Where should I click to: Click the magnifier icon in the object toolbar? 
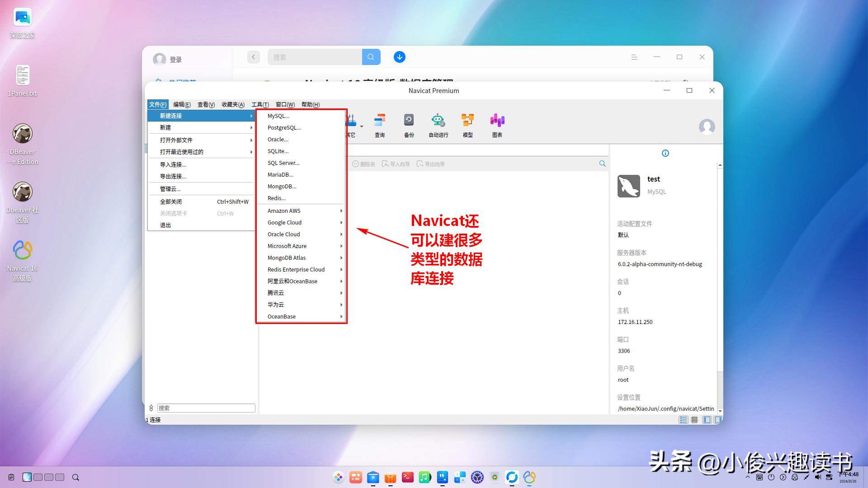pos(602,164)
